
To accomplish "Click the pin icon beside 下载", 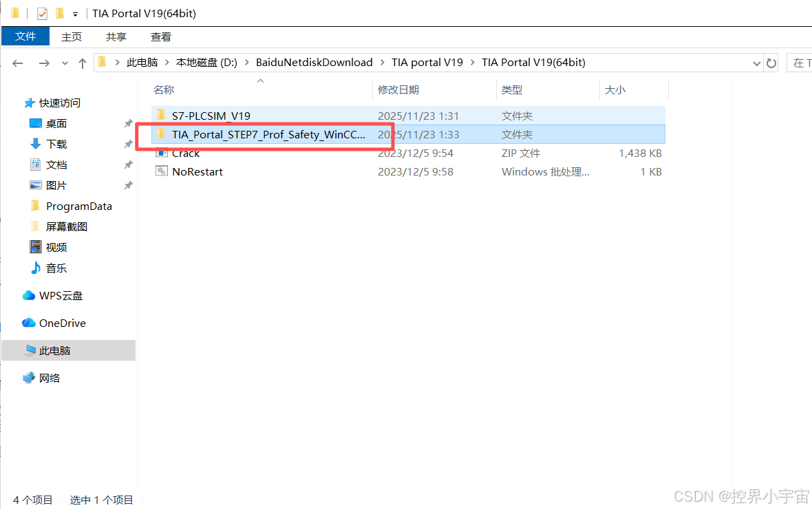I will pos(128,145).
